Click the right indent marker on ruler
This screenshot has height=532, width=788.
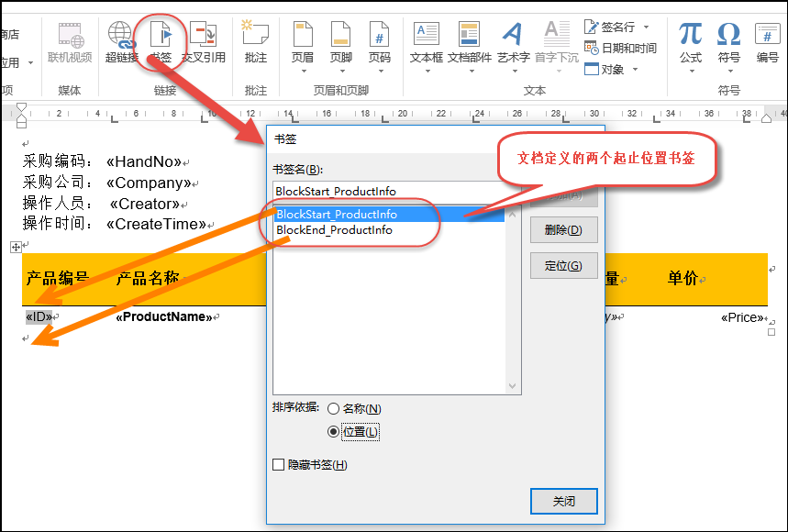766,118
